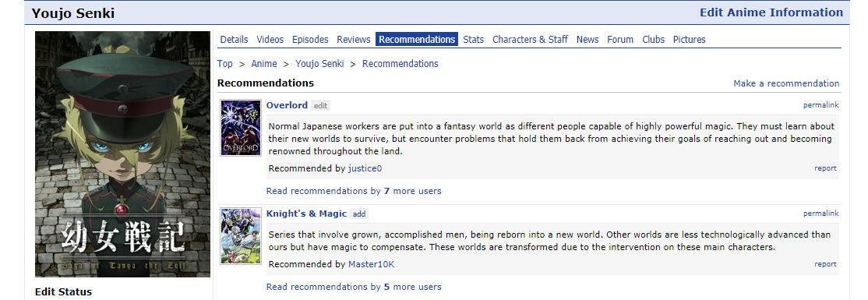Screen dimensions: 868x300
Task: Expand recommendations by 7 more users
Action: 354,191
